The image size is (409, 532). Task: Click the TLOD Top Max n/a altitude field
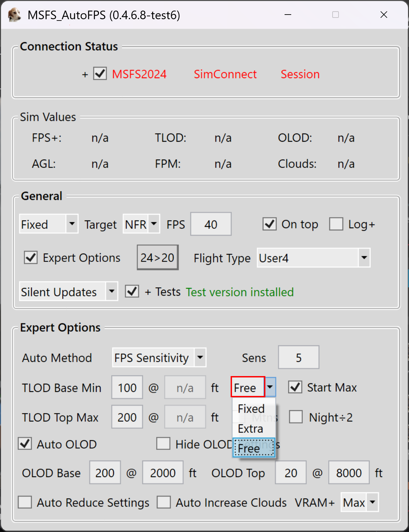click(185, 417)
